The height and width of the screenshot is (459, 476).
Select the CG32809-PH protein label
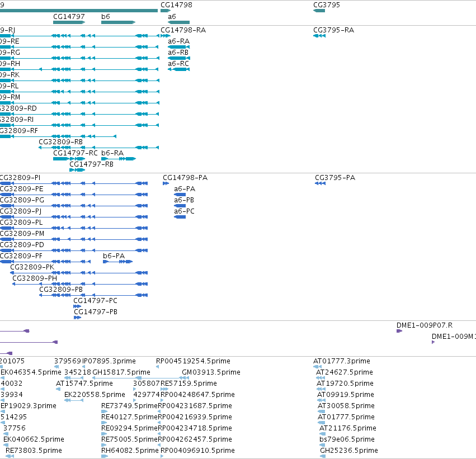(x=35, y=278)
